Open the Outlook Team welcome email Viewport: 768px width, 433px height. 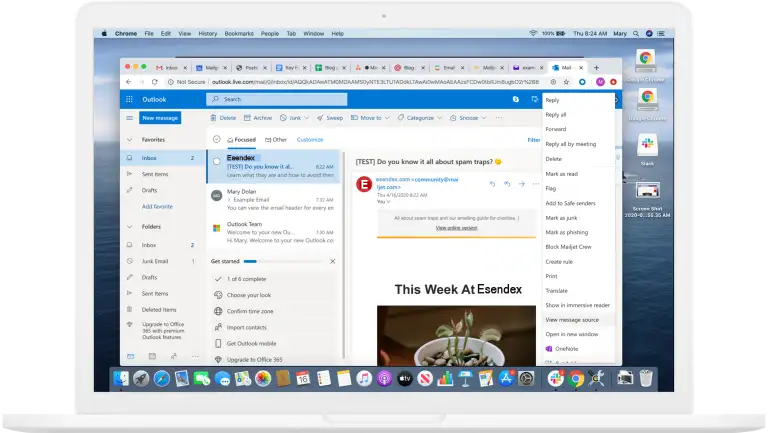pyautogui.click(x=274, y=233)
